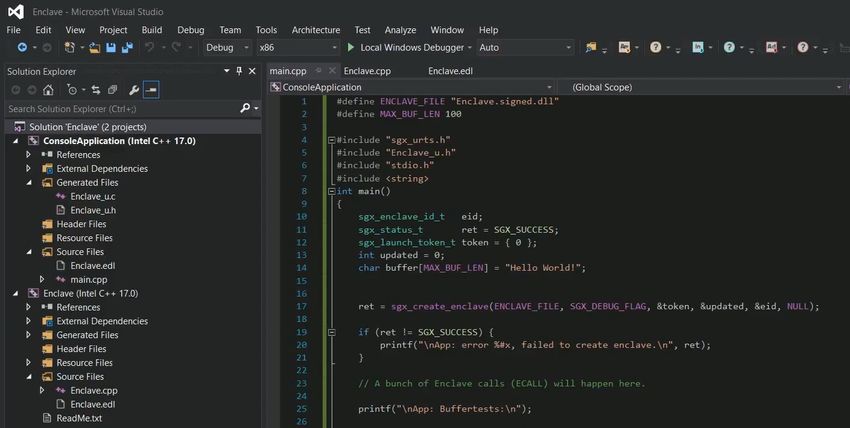
Task: Click the red 'Ad' Intel Advisor icon
Action: 771,48
